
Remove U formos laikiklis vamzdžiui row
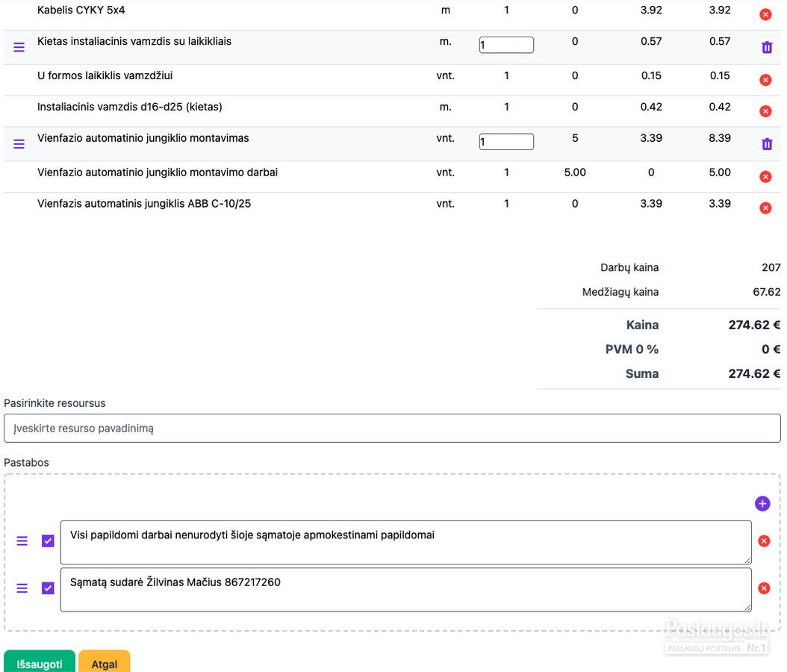coord(765,80)
